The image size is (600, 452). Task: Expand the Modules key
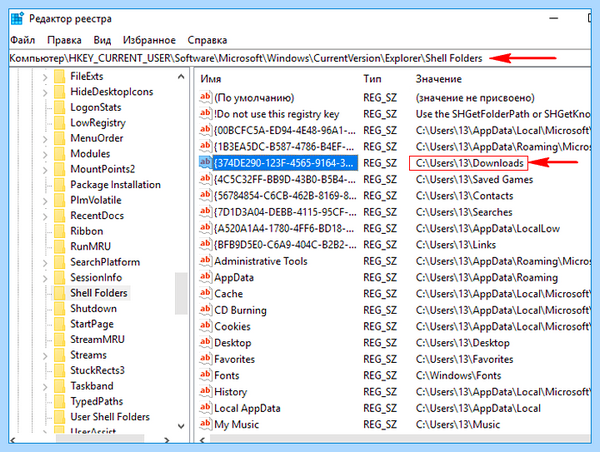click(45, 155)
